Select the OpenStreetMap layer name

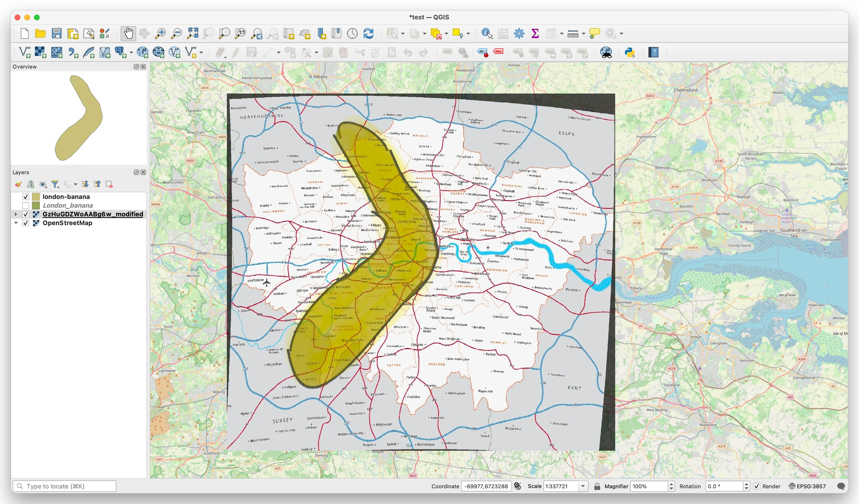[x=67, y=223]
